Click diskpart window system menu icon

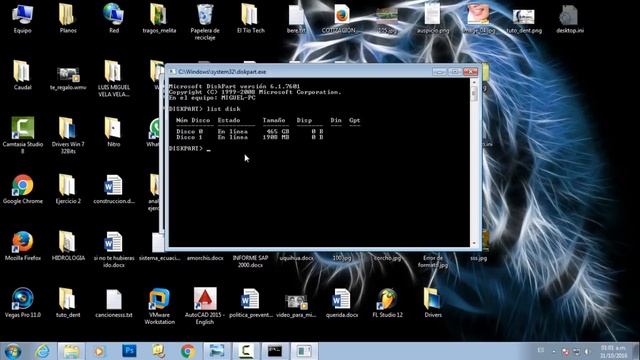[172, 71]
